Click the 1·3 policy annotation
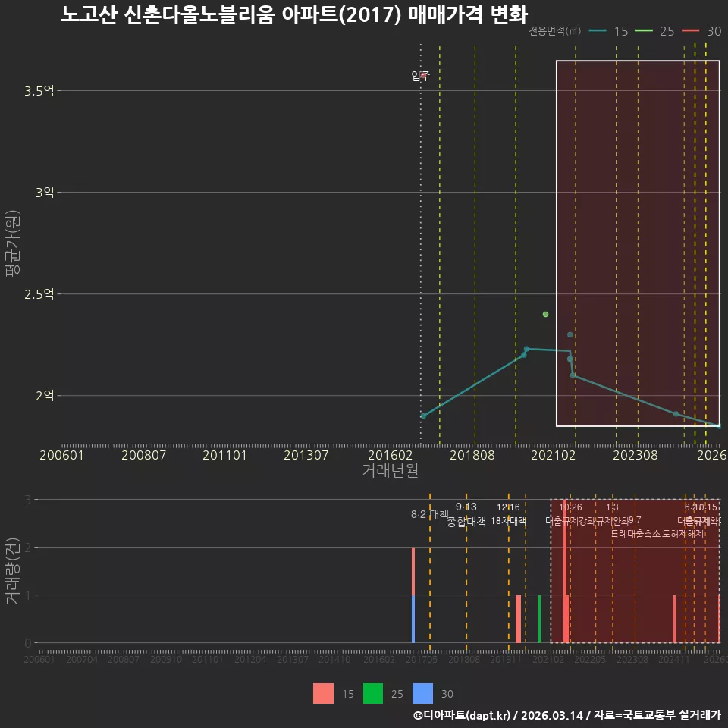 click(x=612, y=507)
